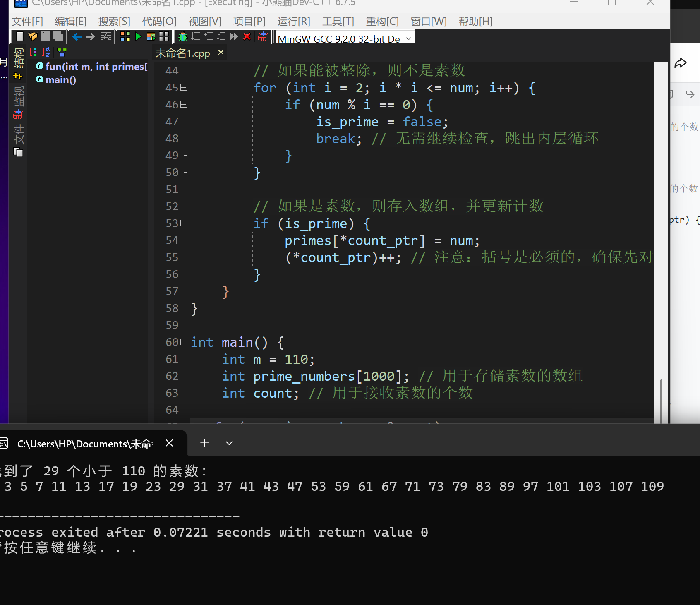The width and height of the screenshot is (700, 605).
Task: Click the editor vertical scrollbar thumb
Action: (x=661, y=401)
